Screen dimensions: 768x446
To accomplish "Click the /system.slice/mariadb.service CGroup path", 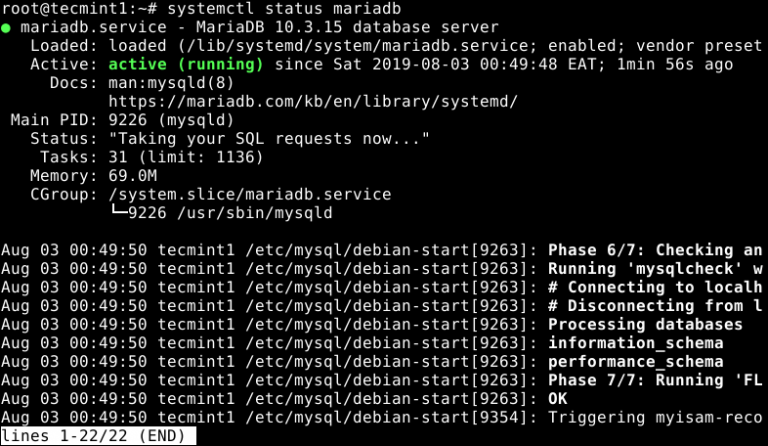I will [250, 194].
